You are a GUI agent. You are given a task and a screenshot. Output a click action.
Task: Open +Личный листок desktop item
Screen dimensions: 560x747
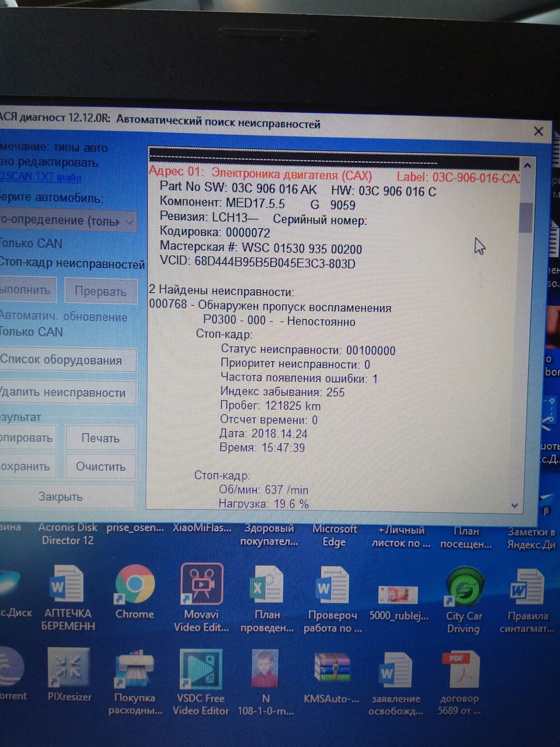point(401,536)
